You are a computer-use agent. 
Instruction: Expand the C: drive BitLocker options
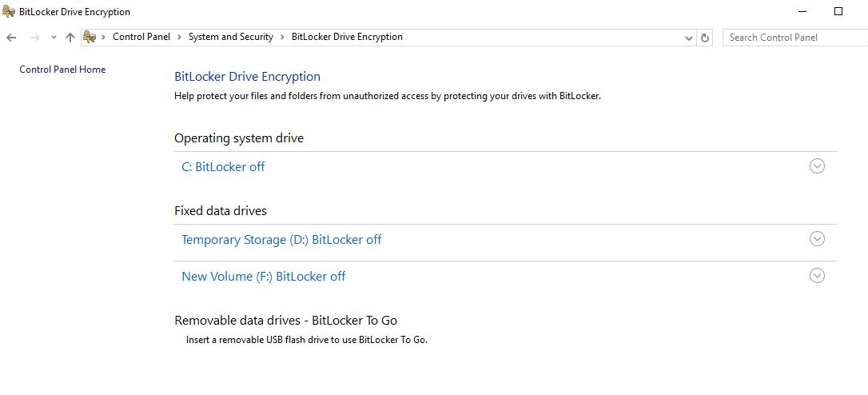(817, 166)
